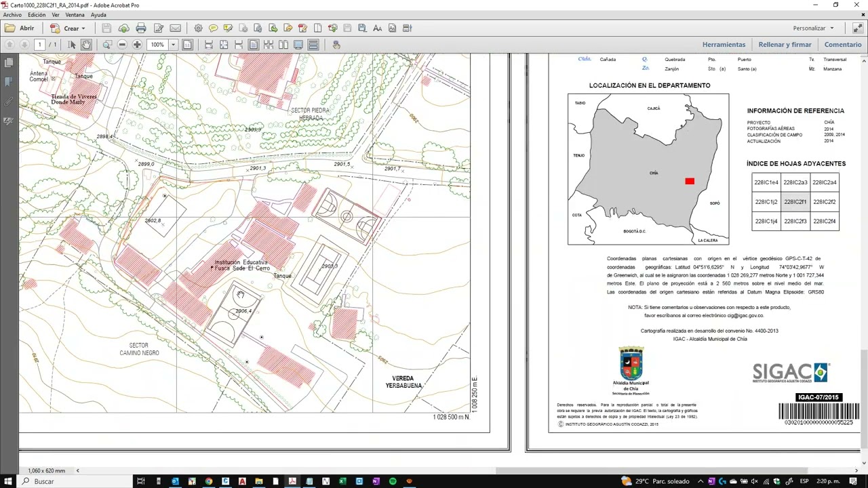Click the Aa text size toolbar icon
The image size is (868, 488).
[377, 28]
